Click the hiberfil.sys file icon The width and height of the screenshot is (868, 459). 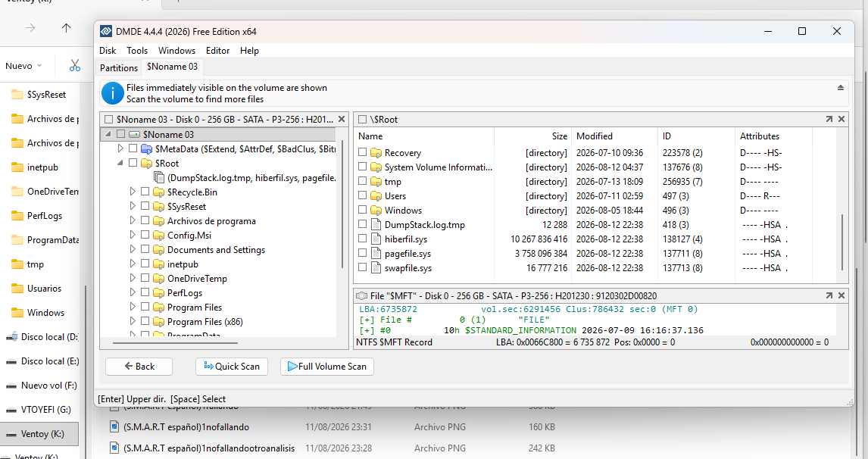click(376, 239)
